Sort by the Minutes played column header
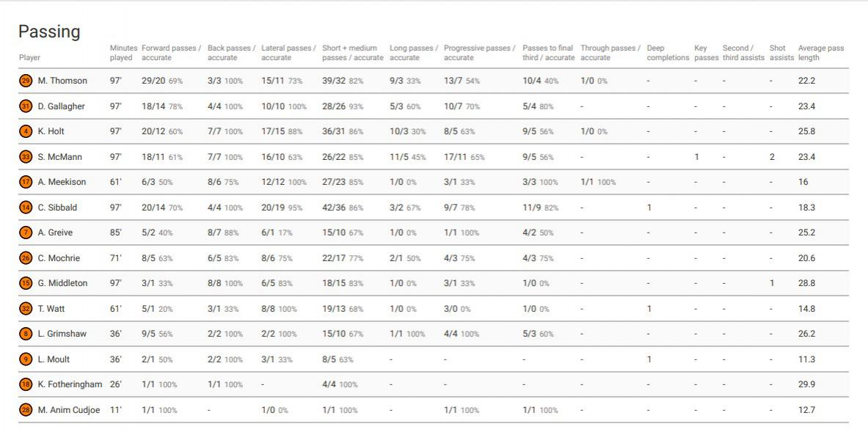The height and width of the screenshot is (432, 868). click(x=123, y=53)
